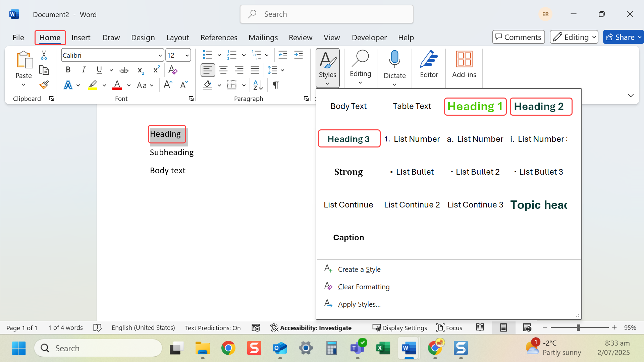The width and height of the screenshot is (644, 362).
Task: Open the Editing mode dropdown
Action: click(574, 37)
